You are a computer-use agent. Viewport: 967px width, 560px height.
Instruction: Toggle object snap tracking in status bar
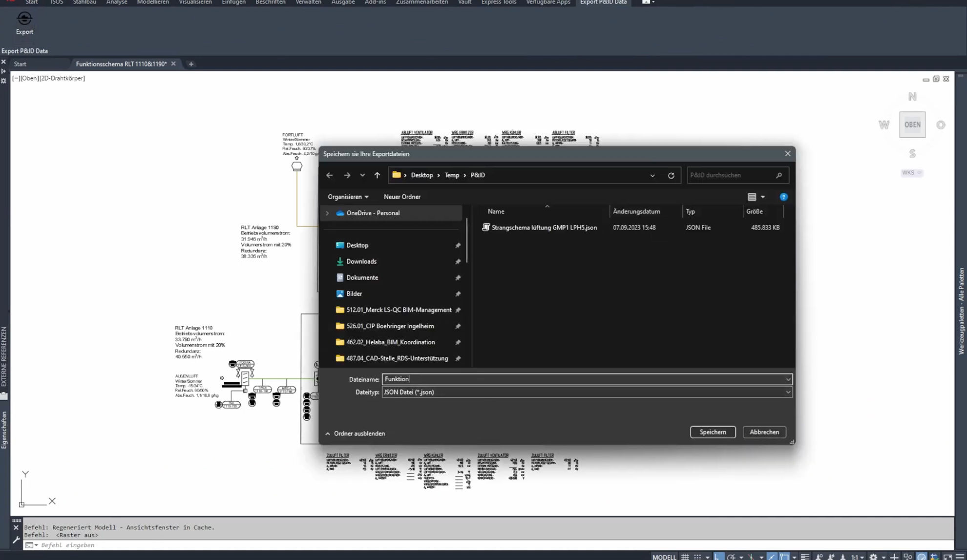(x=772, y=556)
